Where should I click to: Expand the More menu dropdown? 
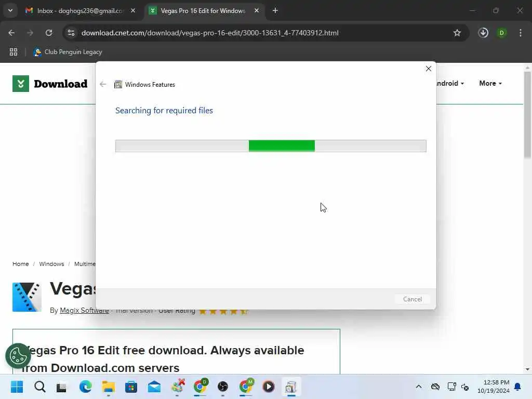tap(490, 83)
